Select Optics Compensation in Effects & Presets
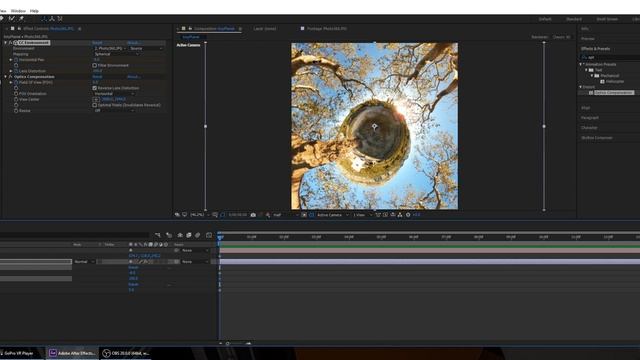The image size is (640, 360). tap(614, 93)
